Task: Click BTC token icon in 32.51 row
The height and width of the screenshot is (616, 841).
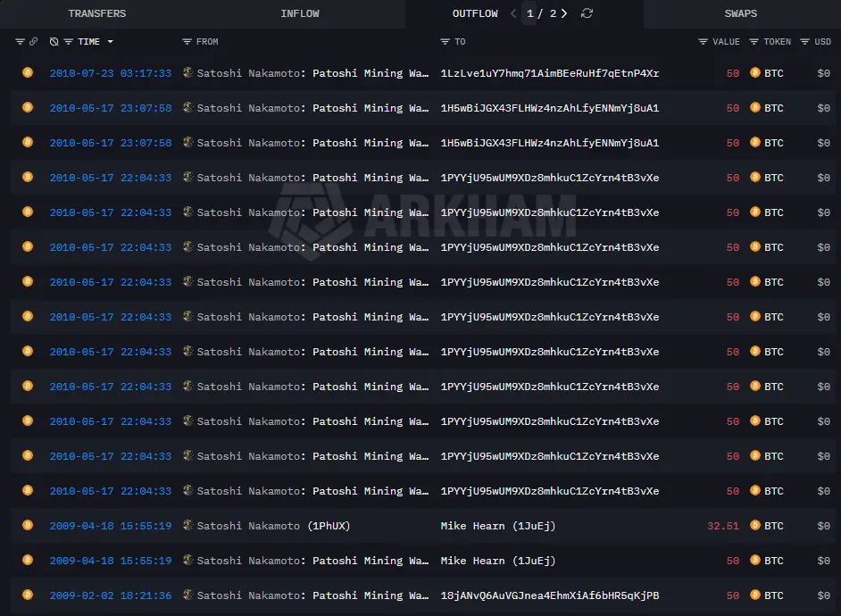Action: pyautogui.click(x=754, y=525)
